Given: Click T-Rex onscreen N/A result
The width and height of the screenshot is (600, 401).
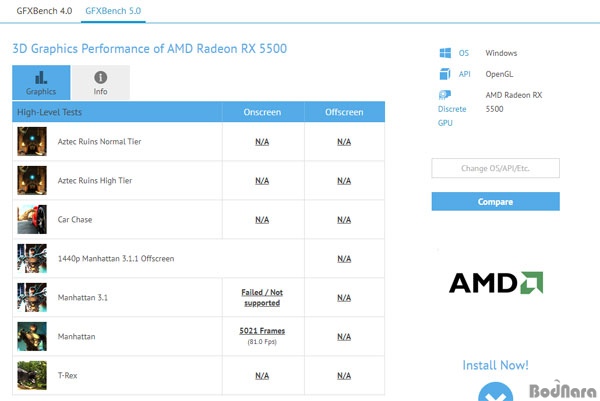Looking at the screenshot, I should pyautogui.click(x=262, y=376).
